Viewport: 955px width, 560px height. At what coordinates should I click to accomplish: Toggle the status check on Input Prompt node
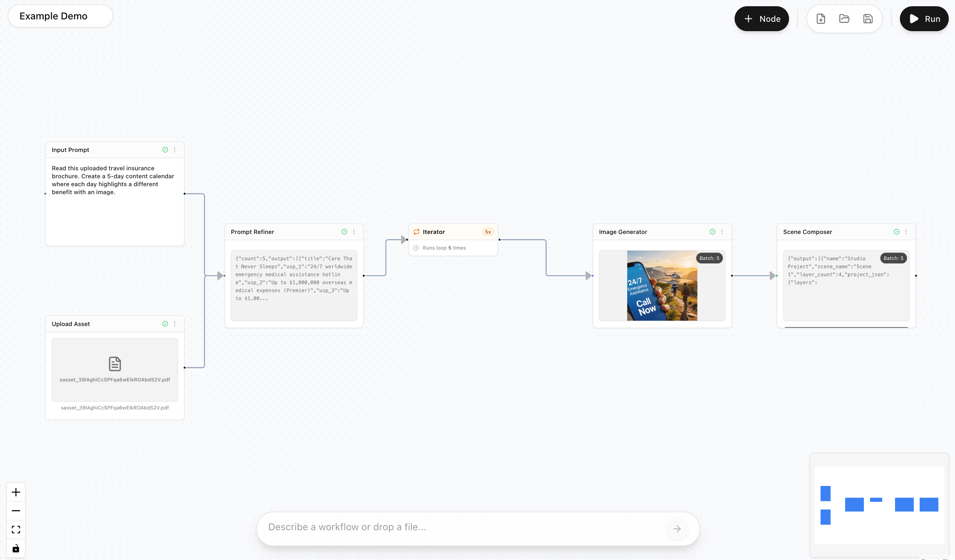pyautogui.click(x=165, y=150)
